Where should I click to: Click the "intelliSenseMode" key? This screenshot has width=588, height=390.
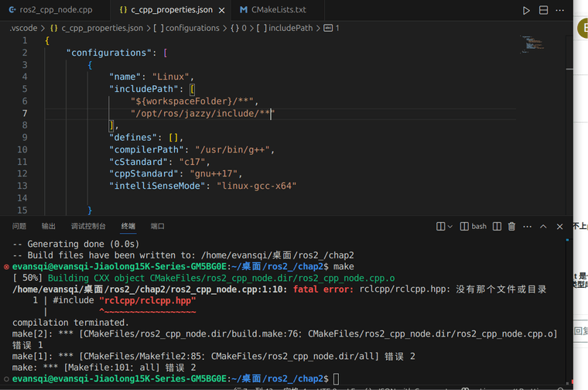157,186
